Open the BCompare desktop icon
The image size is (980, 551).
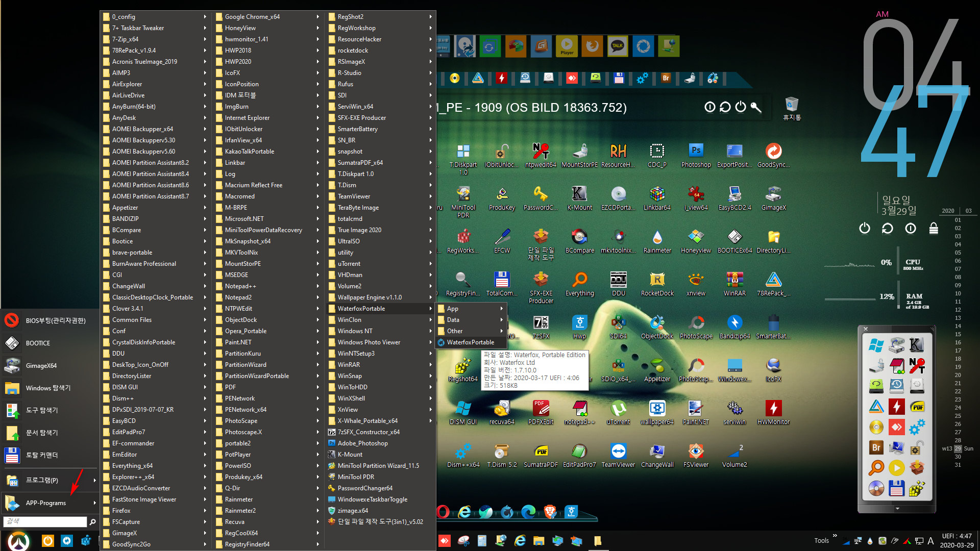pyautogui.click(x=579, y=241)
